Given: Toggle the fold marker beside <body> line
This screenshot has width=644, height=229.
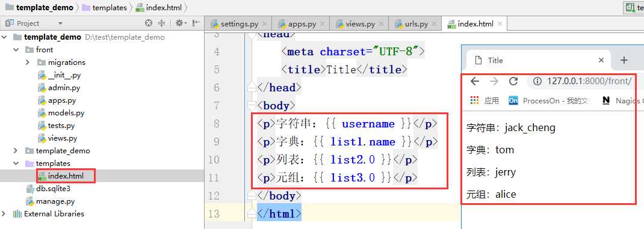Looking at the screenshot, I should tap(252, 105).
